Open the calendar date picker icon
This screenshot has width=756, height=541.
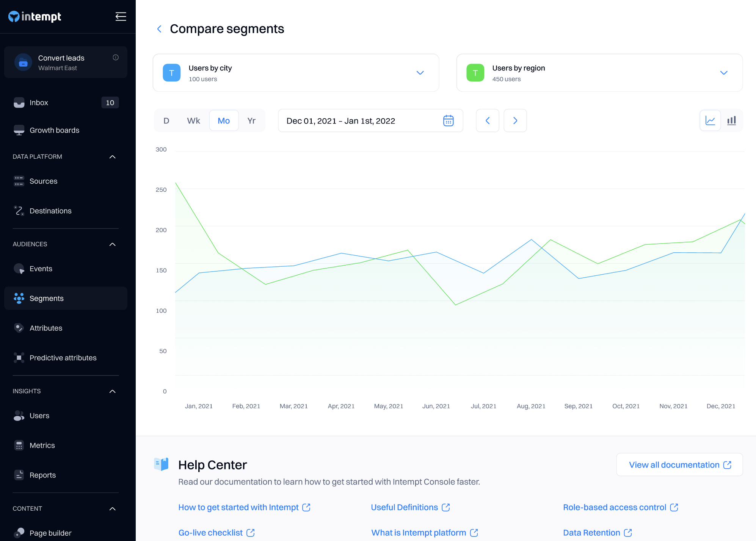tap(448, 121)
